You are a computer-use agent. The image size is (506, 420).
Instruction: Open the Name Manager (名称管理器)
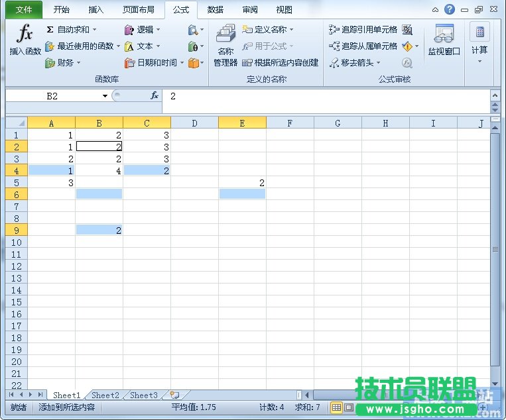(x=225, y=46)
